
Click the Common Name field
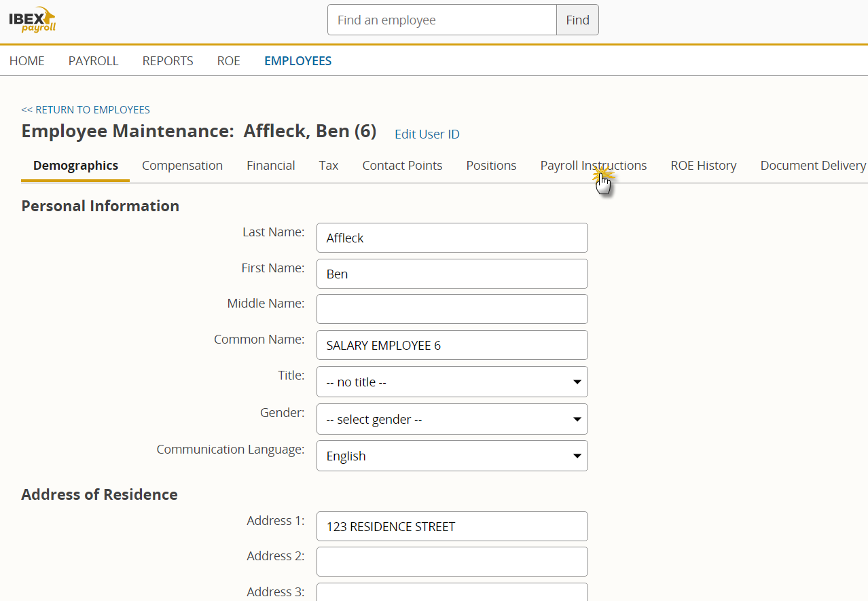point(452,345)
